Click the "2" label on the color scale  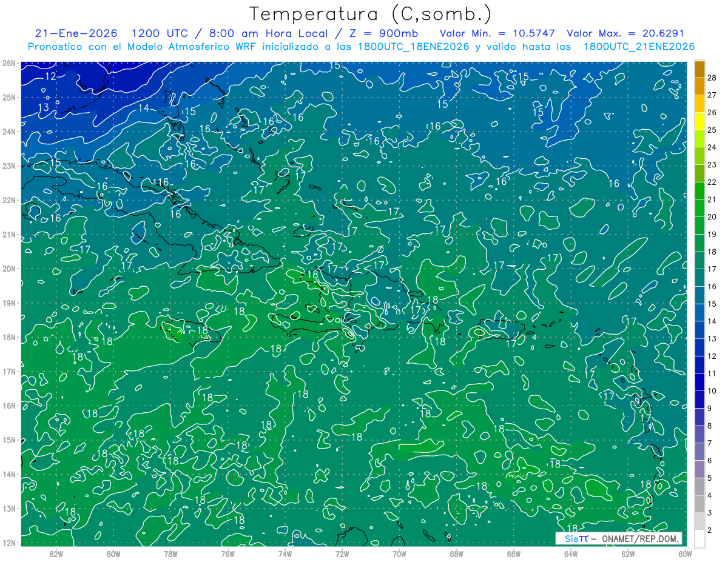point(710,530)
